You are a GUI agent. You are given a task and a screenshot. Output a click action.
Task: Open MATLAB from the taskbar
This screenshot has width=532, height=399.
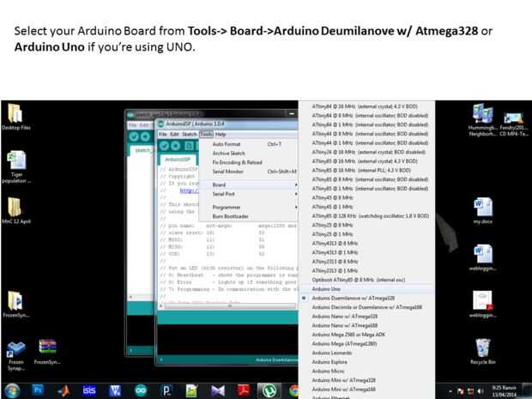(x=63, y=391)
